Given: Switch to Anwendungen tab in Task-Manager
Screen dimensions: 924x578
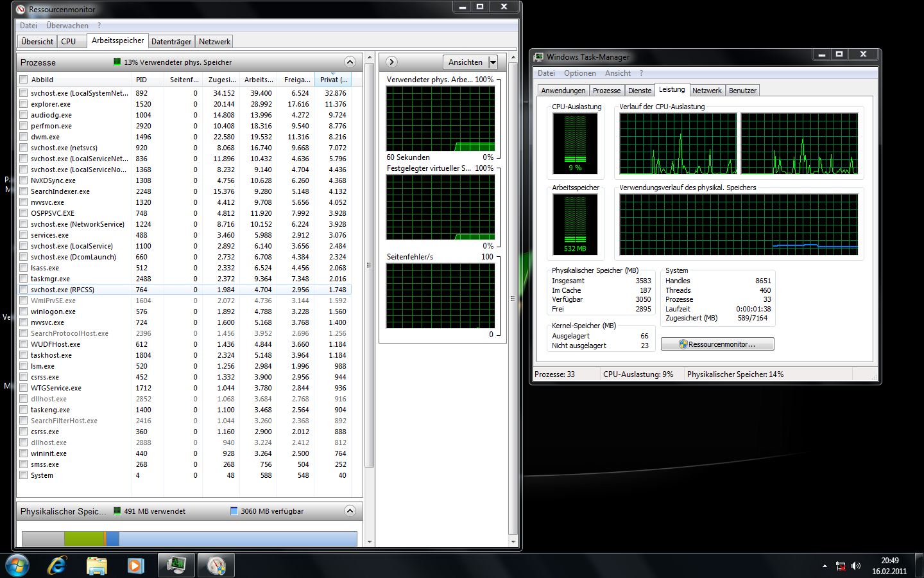Looking at the screenshot, I should click(x=563, y=91).
